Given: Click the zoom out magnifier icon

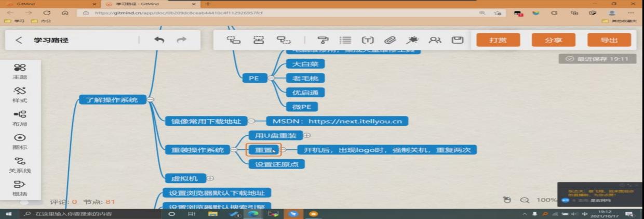Looking at the screenshot, I should point(525,200).
